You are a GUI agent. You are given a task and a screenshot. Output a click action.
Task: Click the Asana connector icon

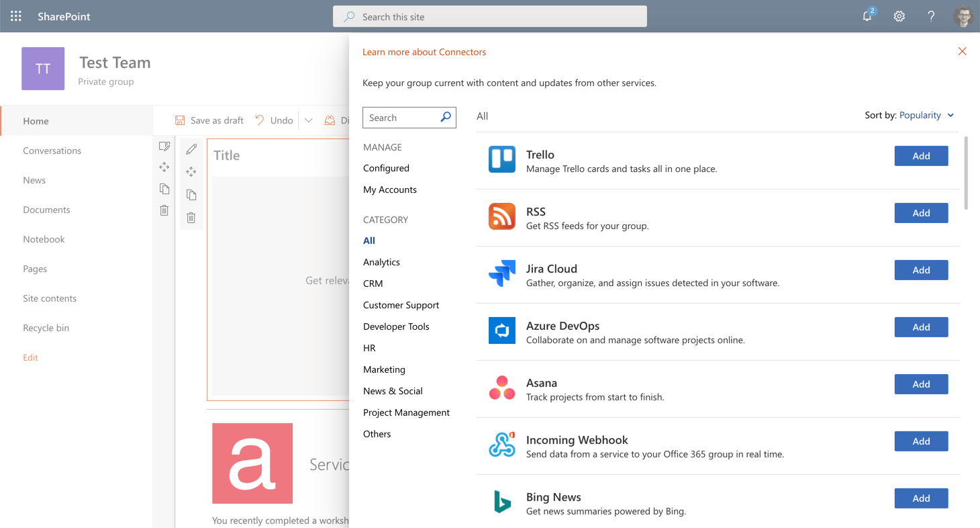point(502,388)
